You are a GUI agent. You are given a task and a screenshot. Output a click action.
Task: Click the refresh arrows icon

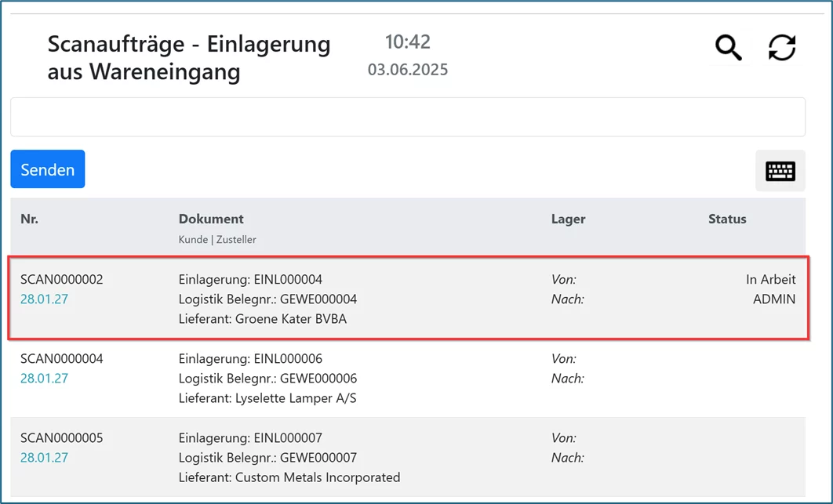(x=781, y=48)
